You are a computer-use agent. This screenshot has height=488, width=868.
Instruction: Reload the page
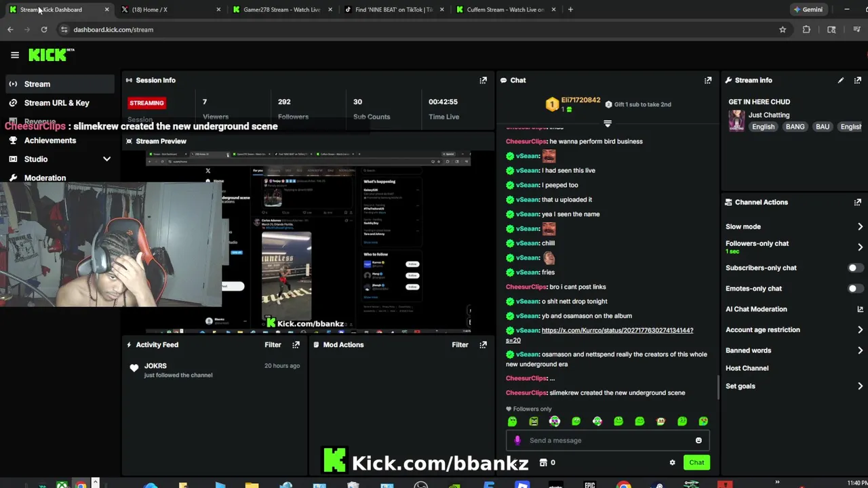[x=44, y=30]
